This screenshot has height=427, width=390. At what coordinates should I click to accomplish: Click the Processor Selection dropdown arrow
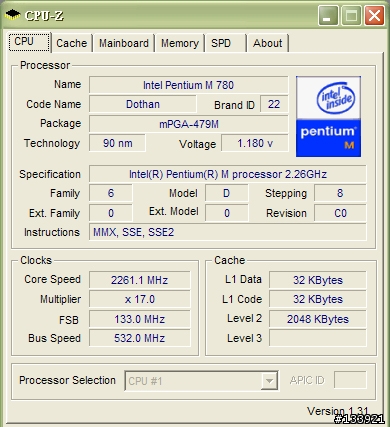pyautogui.click(x=269, y=381)
